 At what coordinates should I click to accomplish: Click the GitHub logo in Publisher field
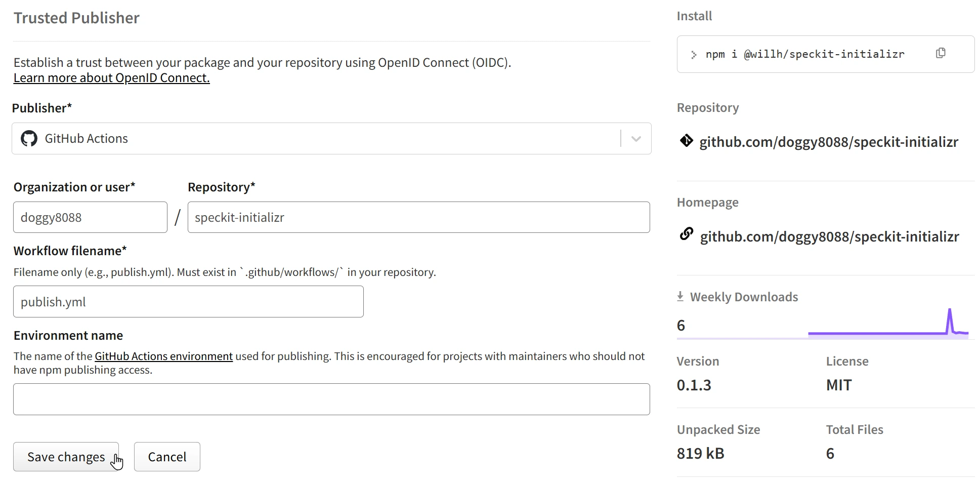29,139
